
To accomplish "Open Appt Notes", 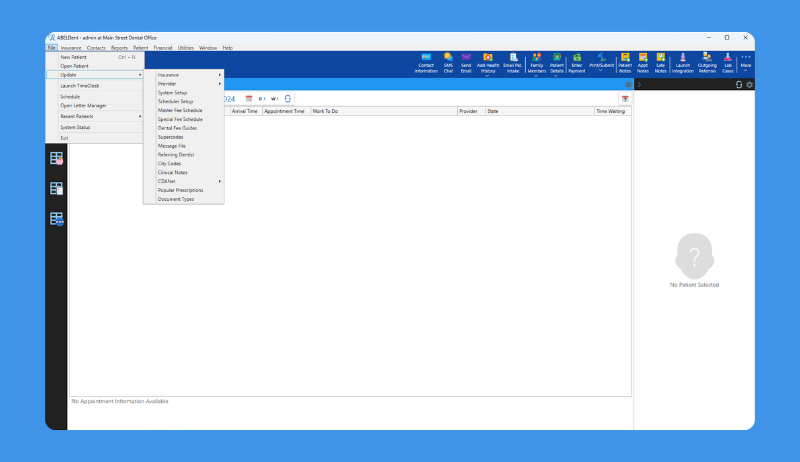I will coord(643,63).
